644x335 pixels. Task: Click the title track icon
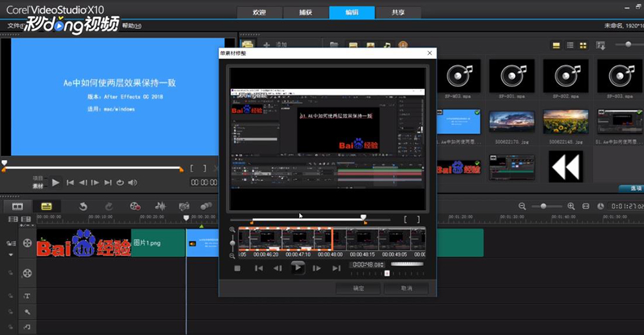(x=27, y=296)
